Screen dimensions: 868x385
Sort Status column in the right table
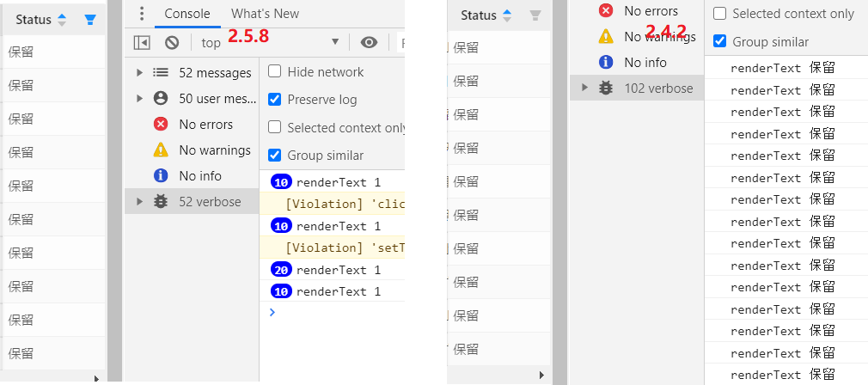506,15
